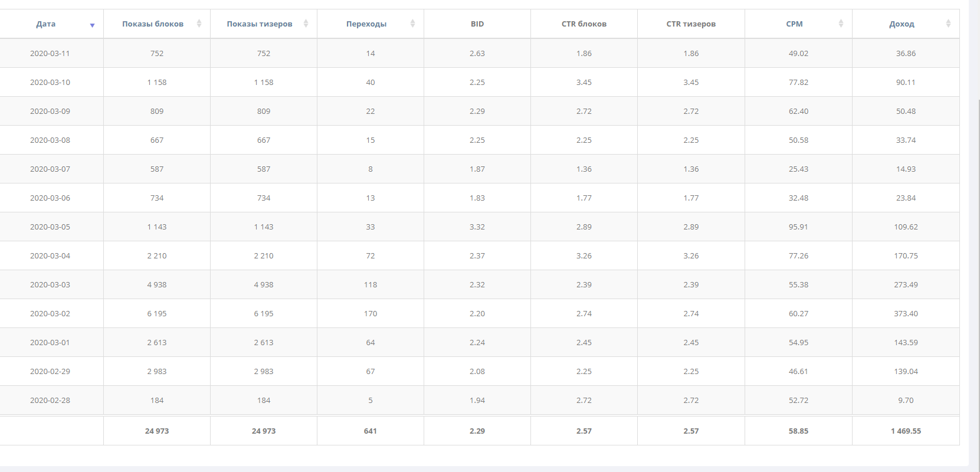Viewport: 980px width, 472px height.
Task: Click the Доход header label text
Action: pos(902,24)
